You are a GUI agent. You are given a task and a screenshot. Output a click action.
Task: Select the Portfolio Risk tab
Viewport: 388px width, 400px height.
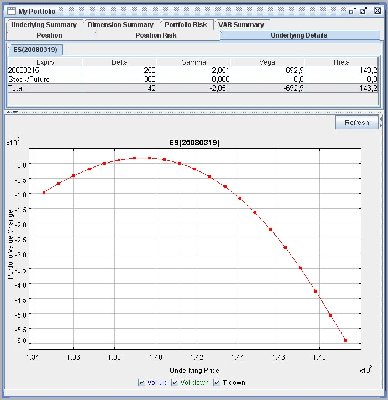coord(186,25)
